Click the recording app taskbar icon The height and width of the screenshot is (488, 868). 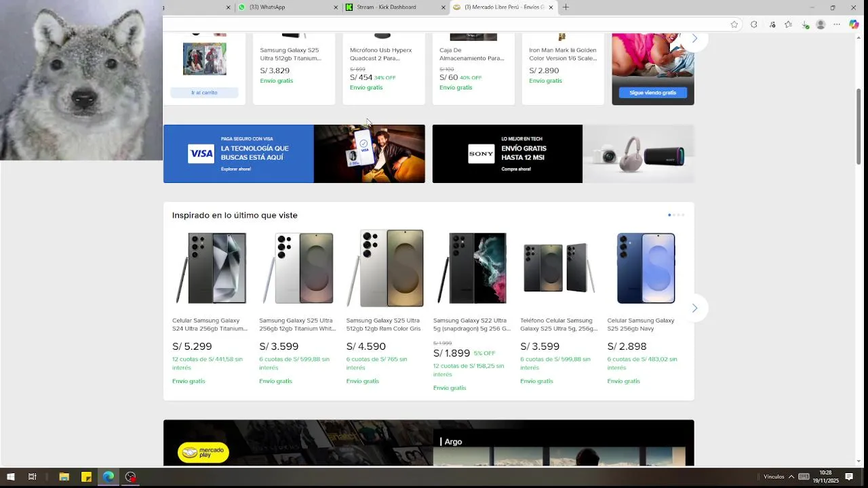pyautogui.click(x=131, y=476)
